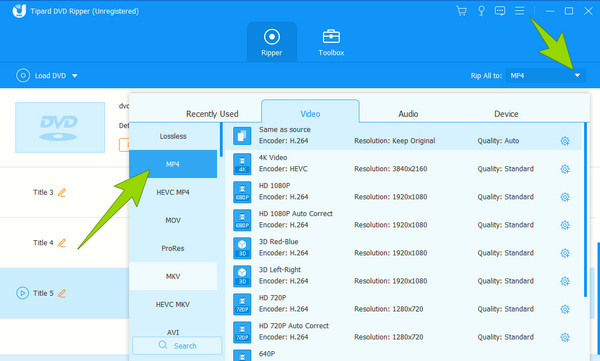Expand the Load DVD dropdown arrow
Screen dimensions: 600x361
(x=75, y=76)
